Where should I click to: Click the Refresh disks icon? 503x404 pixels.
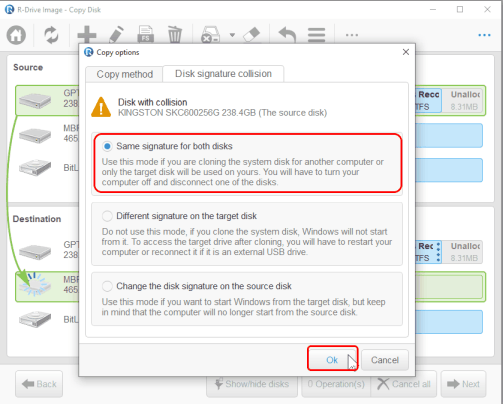tap(51, 35)
